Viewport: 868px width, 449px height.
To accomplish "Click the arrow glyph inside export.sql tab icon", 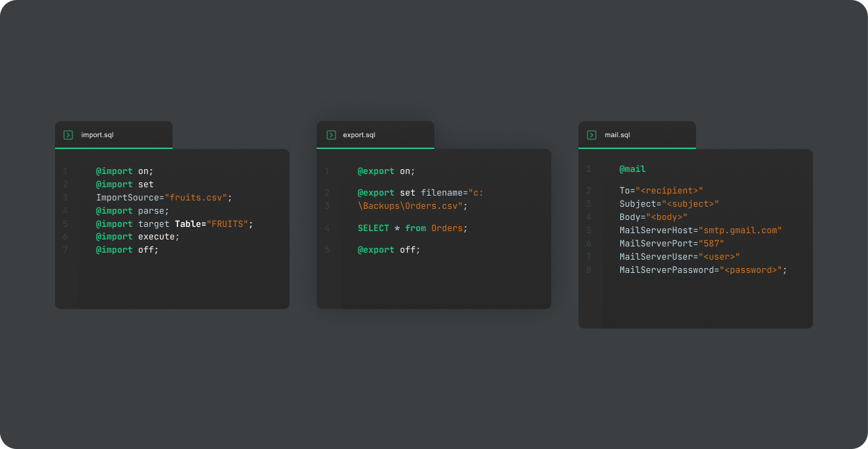I will click(x=330, y=135).
